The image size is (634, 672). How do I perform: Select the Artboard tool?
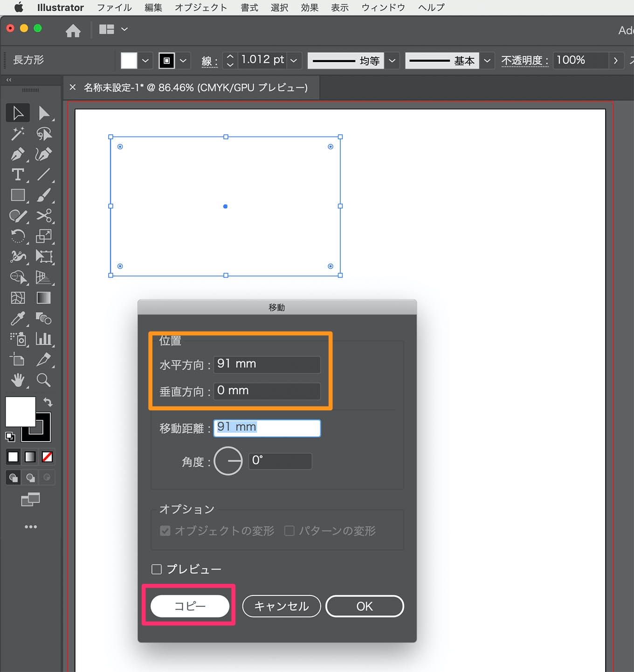pos(18,360)
